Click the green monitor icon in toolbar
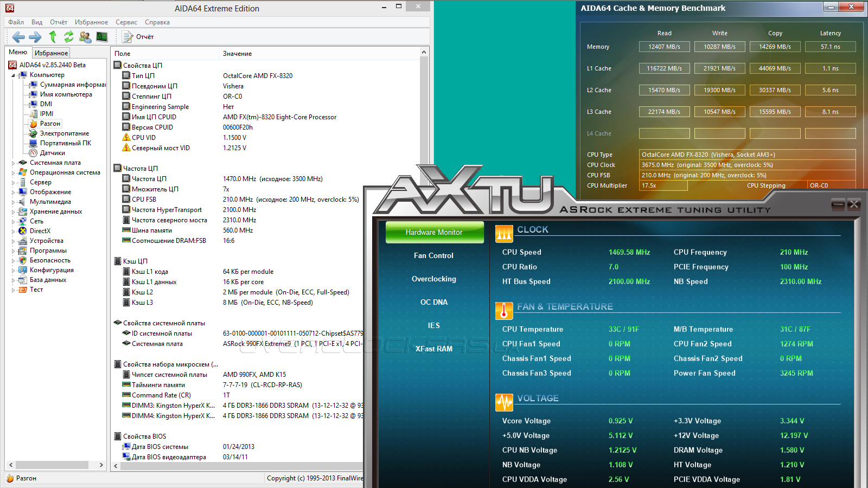Viewport: 868px width, 488px height. [101, 37]
